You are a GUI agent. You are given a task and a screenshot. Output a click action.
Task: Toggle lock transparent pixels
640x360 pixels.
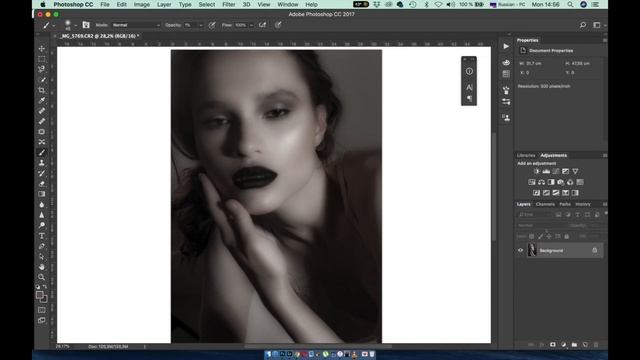pos(531,236)
